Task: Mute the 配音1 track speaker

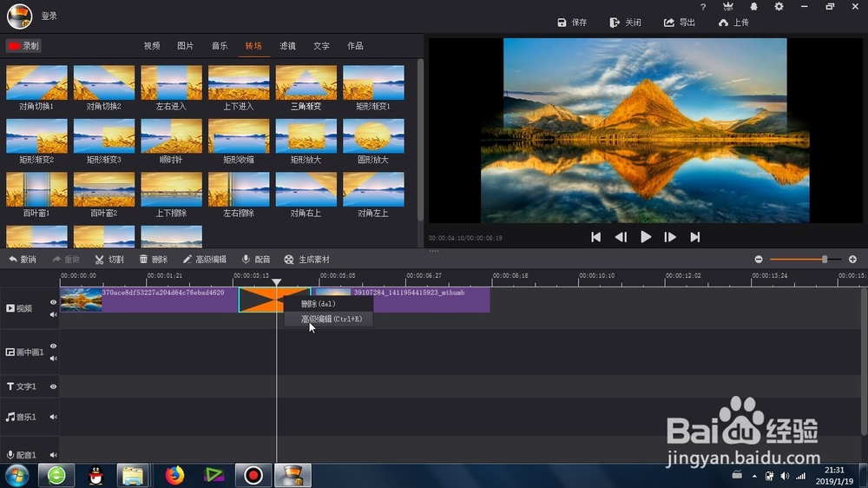Action: point(53,455)
